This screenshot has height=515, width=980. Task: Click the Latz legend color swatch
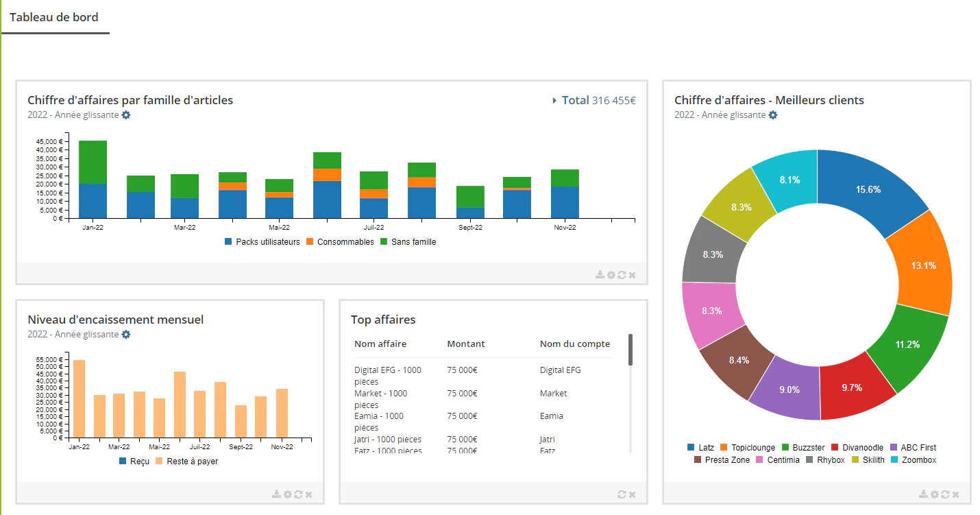click(691, 448)
